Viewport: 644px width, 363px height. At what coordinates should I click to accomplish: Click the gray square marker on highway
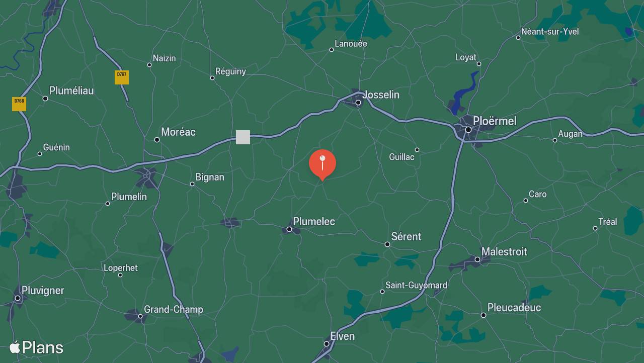243,137
